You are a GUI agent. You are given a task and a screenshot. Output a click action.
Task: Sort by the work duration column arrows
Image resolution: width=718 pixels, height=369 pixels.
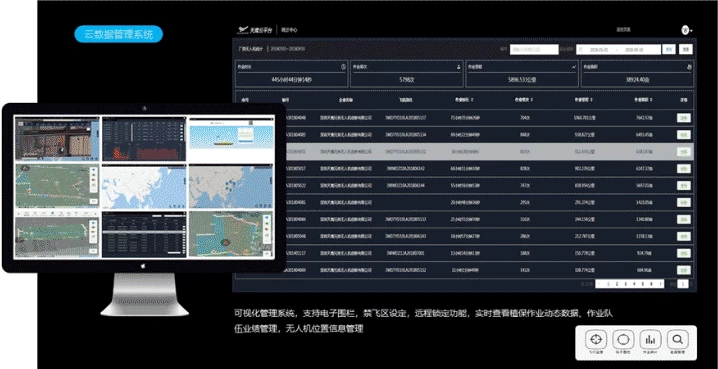[x=472, y=100]
